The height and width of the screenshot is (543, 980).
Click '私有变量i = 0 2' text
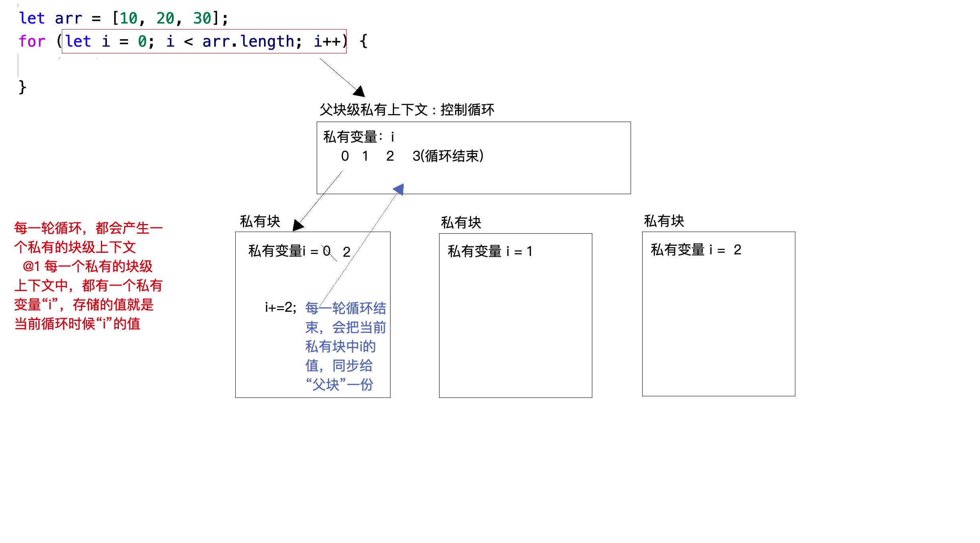(300, 251)
